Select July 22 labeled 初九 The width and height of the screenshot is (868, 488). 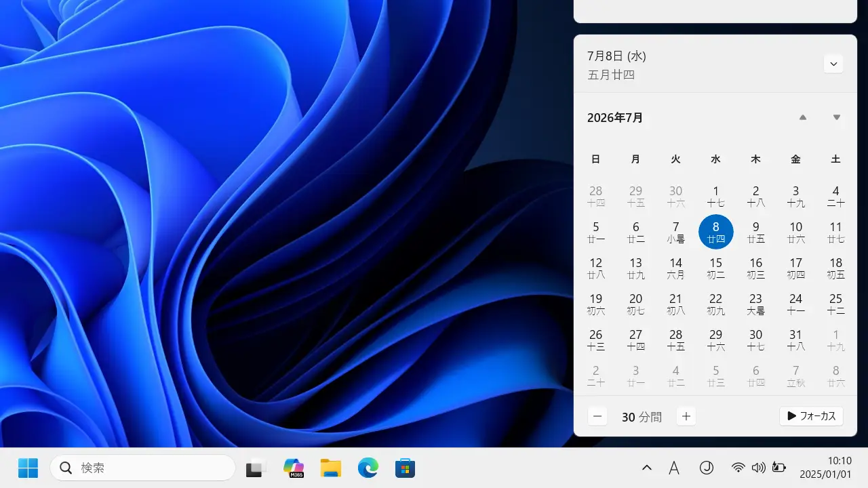(716, 304)
